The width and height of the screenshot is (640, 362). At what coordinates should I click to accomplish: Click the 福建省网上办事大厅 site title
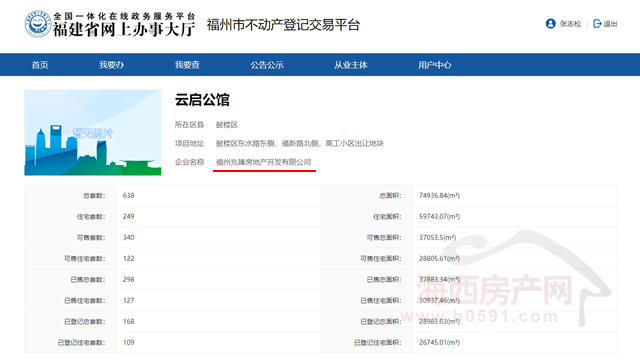[x=124, y=30]
